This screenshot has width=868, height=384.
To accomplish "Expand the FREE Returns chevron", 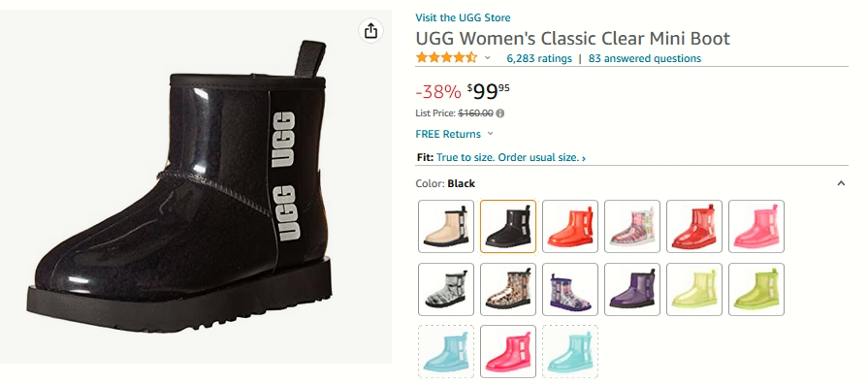I will pyautogui.click(x=490, y=134).
